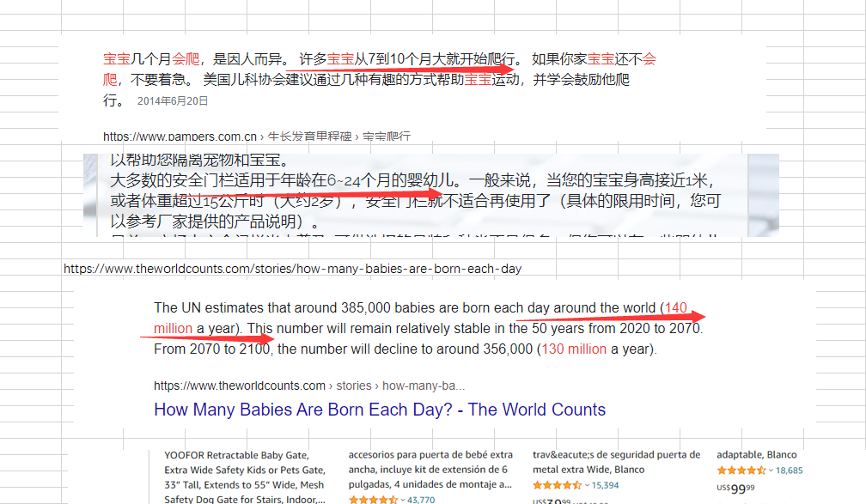
Task: Click the date '2014年6月20日'
Action: click(x=173, y=101)
